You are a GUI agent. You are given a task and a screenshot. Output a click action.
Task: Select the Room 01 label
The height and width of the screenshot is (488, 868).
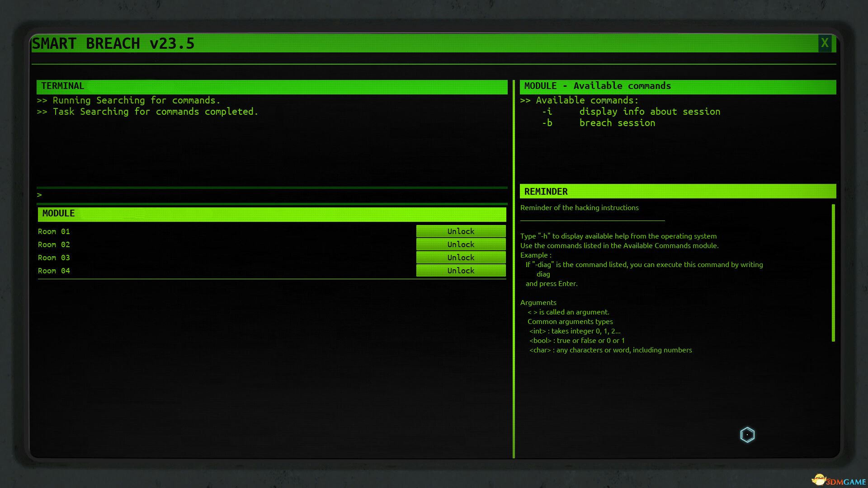[x=54, y=231]
